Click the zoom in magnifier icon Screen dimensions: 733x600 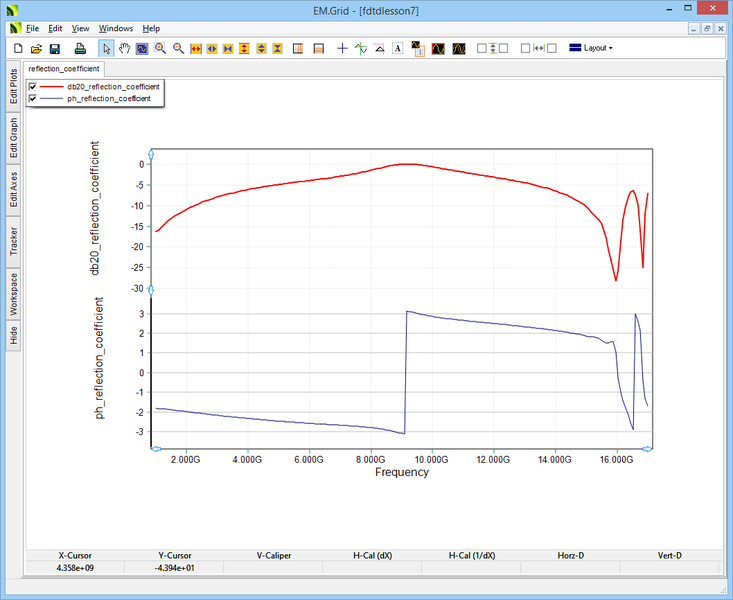160,48
